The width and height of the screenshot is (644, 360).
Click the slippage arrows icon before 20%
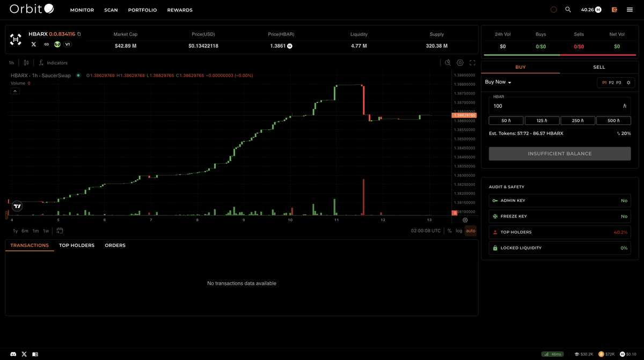618,134
